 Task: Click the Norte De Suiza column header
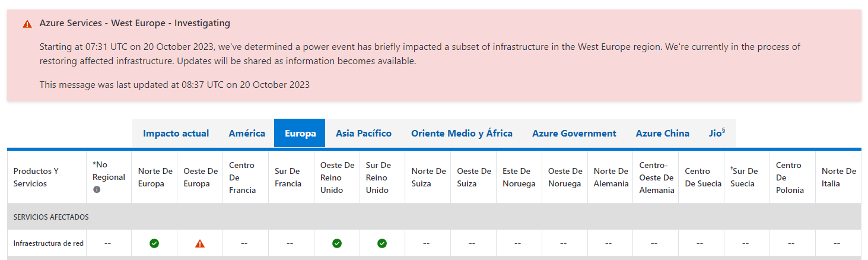tap(428, 177)
